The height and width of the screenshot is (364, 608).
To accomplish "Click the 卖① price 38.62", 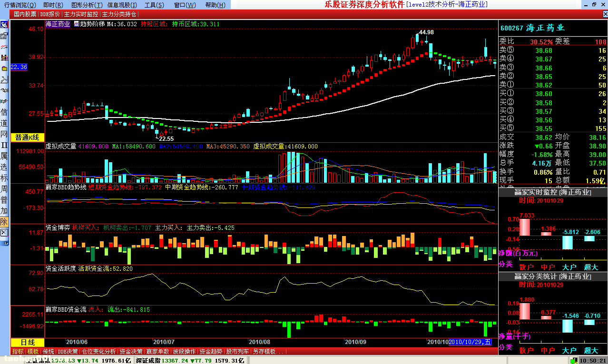I will pyautogui.click(x=543, y=85).
